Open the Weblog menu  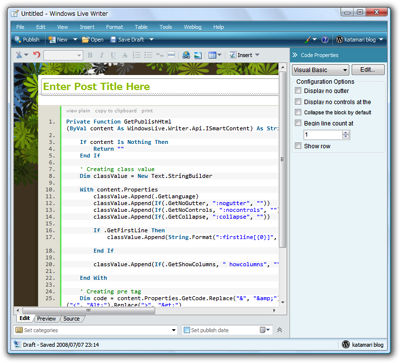click(193, 27)
